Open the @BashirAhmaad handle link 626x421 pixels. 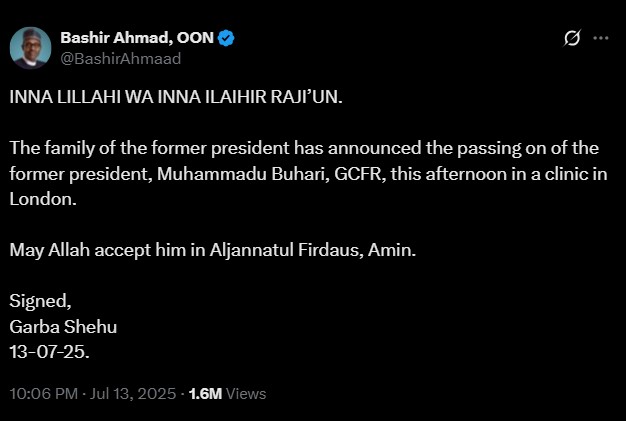120,59
